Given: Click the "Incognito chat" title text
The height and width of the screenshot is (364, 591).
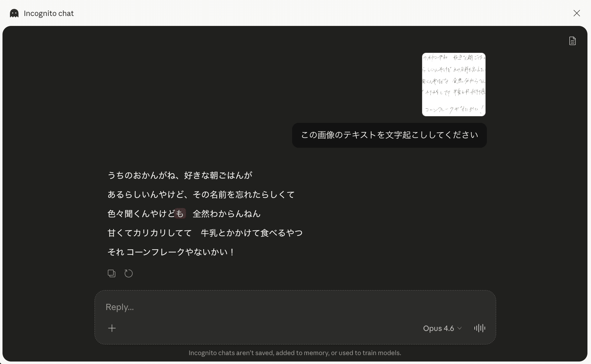Looking at the screenshot, I should [x=49, y=13].
